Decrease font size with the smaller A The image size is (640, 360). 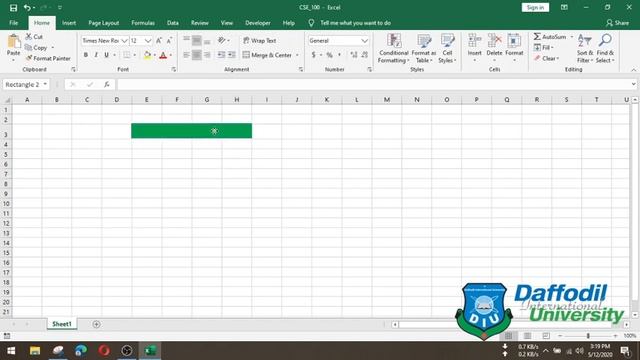coord(169,40)
